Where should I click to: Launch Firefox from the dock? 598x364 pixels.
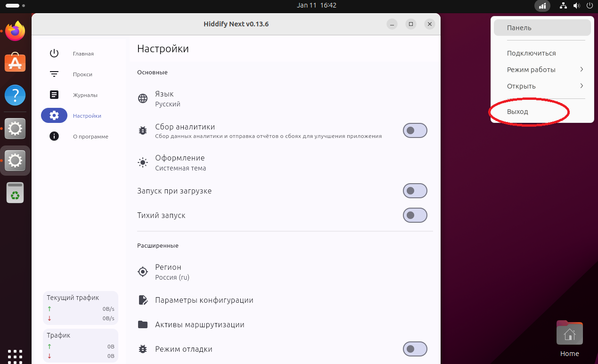(15, 32)
